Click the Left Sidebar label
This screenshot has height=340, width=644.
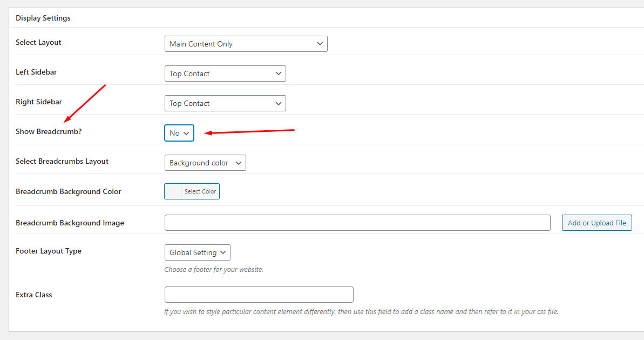tap(36, 72)
